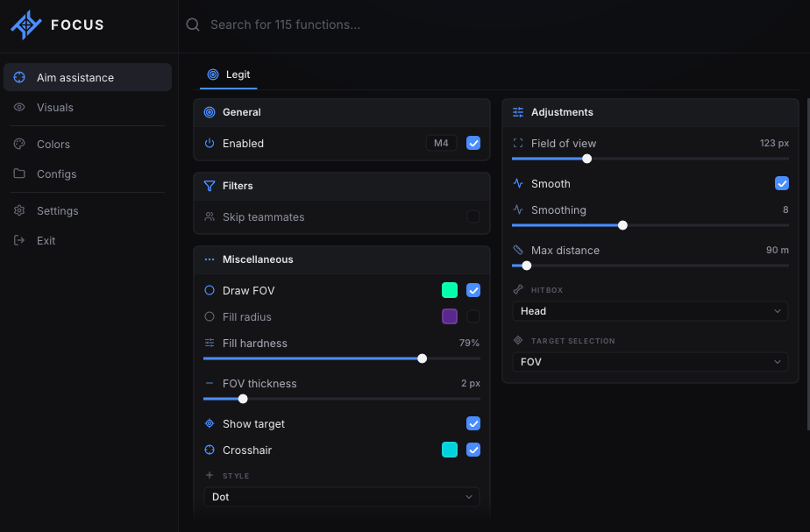The height and width of the screenshot is (532, 810).
Task: Click the search magnifier icon
Action: (x=193, y=25)
